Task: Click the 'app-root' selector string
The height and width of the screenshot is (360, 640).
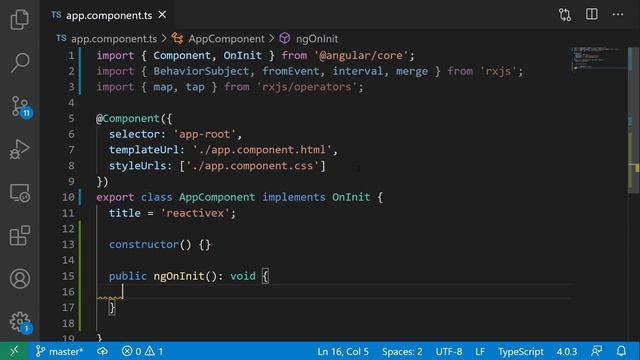Action: (x=204, y=134)
